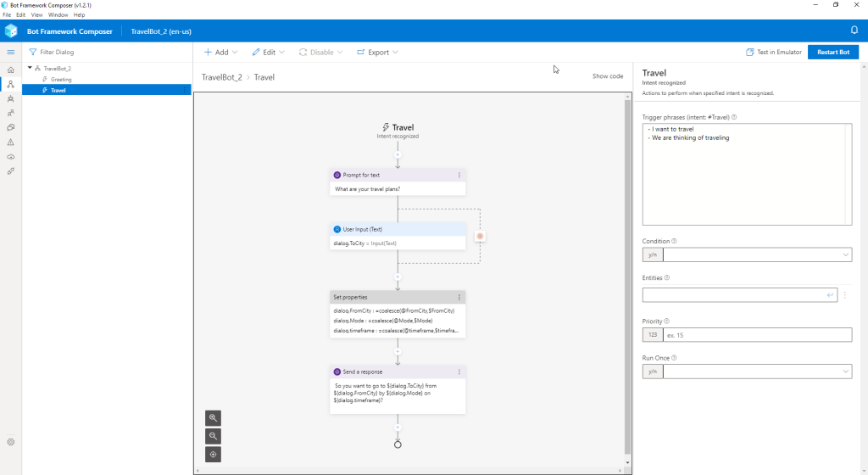The height and width of the screenshot is (475, 868).
Task: Click TravelBot_2 in the breadcrumb
Action: 221,77
